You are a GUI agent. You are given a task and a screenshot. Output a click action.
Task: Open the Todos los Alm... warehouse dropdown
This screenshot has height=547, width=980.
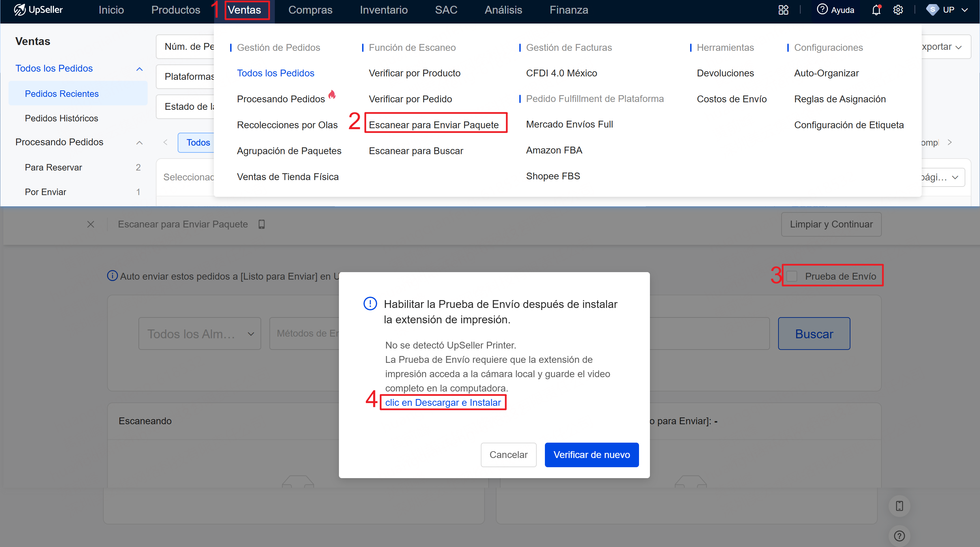[200, 334]
